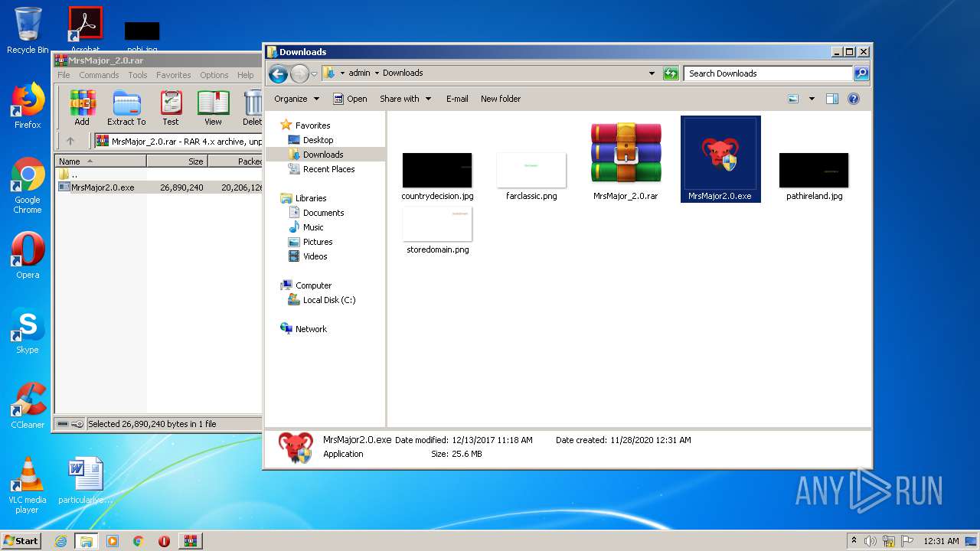Click admin segment in address bar
Screen dimensions: 980x551
click(359, 73)
